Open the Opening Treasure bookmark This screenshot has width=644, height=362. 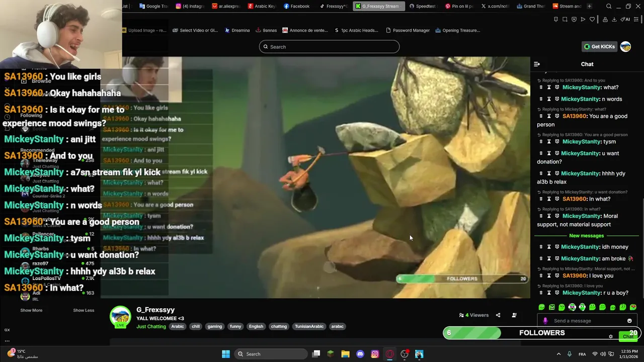coord(457,30)
